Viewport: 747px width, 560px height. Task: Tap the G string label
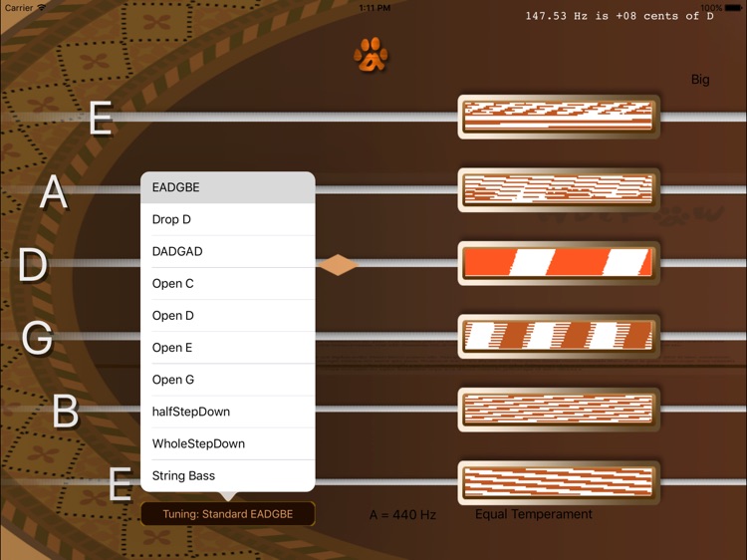(x=37, y=338)
